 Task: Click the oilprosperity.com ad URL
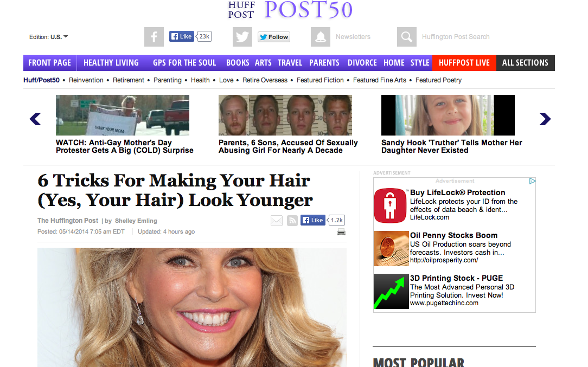coord(444,260)
